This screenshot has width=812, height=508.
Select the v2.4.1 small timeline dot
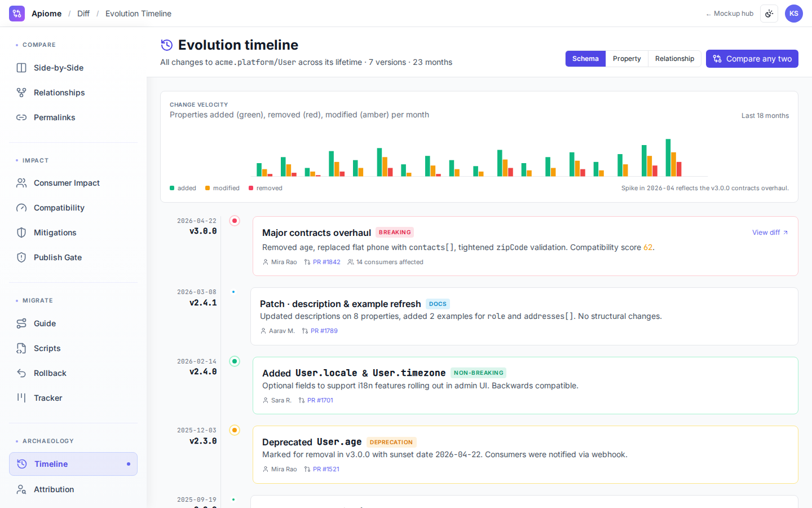tap(233, 292)
